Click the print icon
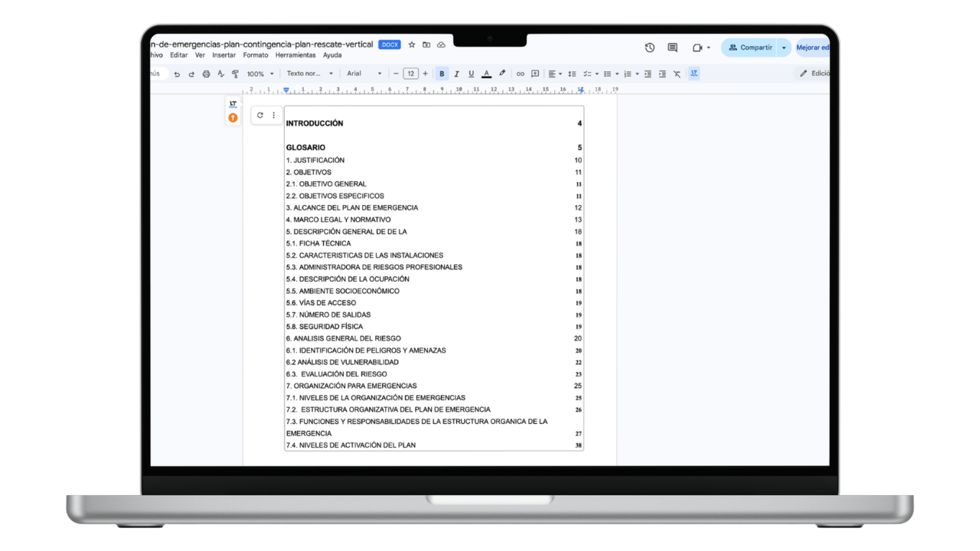Image resolution: width=980 pixels, height=551 pixels. coord(206,74)
